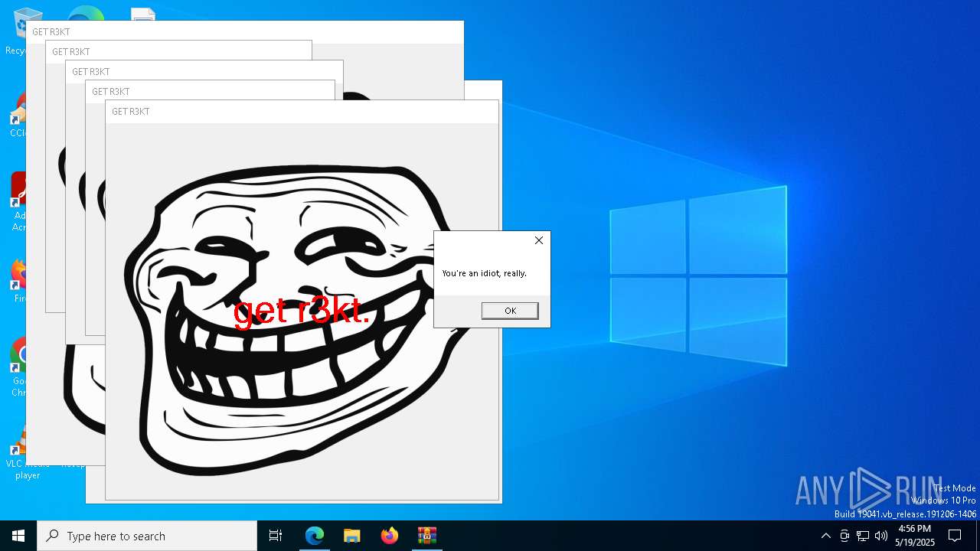Open the Windows Start menu

point(18,536)
